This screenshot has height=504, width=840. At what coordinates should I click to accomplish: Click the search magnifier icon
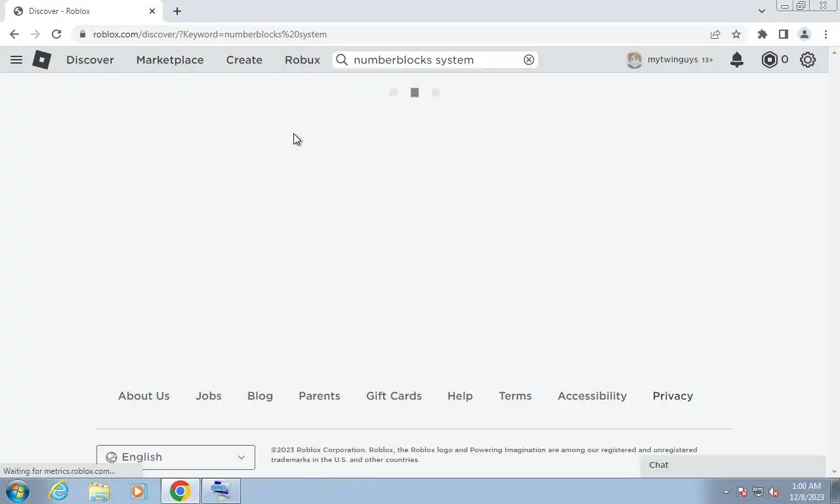[x=342, y=60]
